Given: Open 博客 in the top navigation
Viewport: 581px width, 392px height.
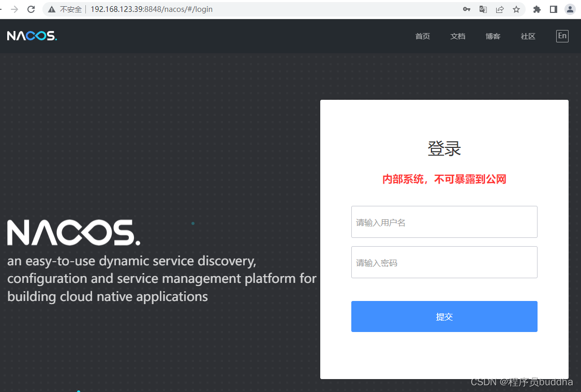Looking at the screenshot, I should pos(493,36).
